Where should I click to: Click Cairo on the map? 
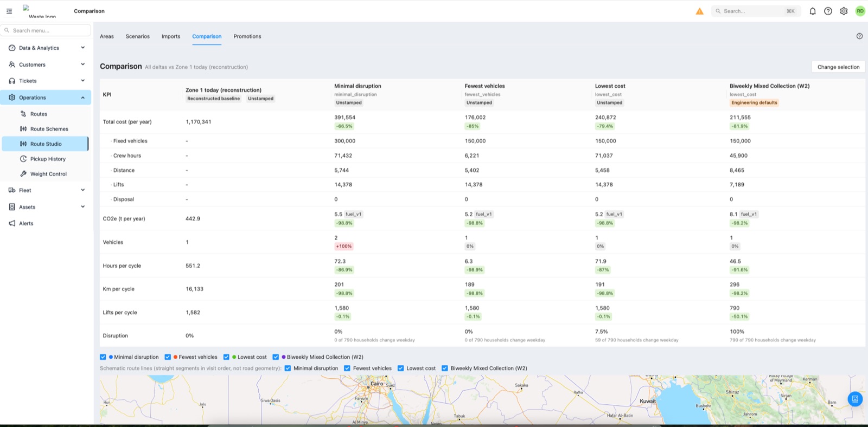376,384
